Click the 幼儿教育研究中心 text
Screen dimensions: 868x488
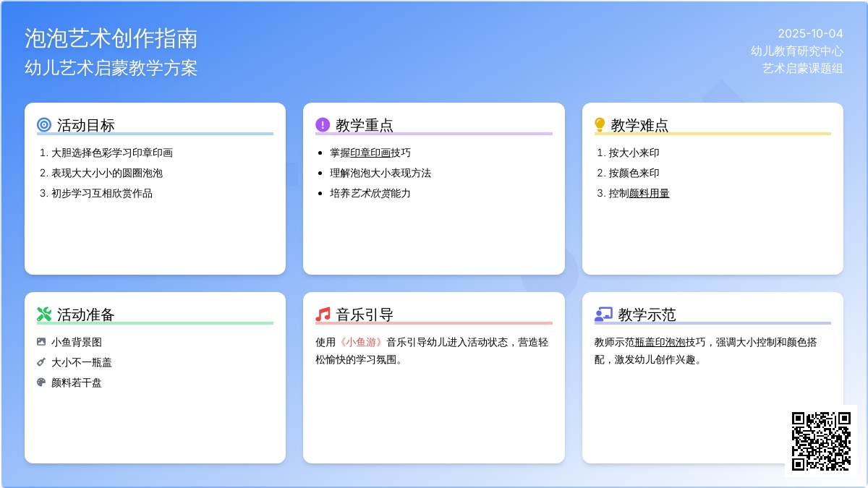pos(796,51)
